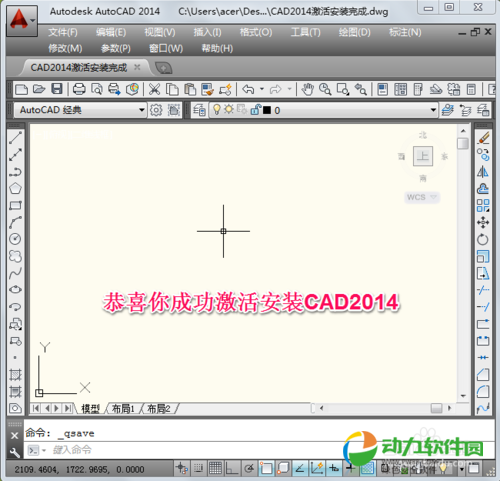Toggle grid display in status bar
The height and width of the screenshot is (481, 500).
coord(215,468)
